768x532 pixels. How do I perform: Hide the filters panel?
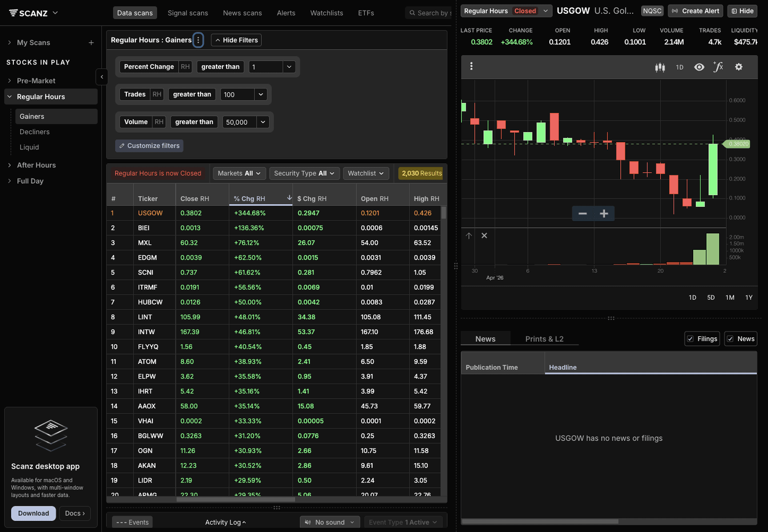click(237, 40)
